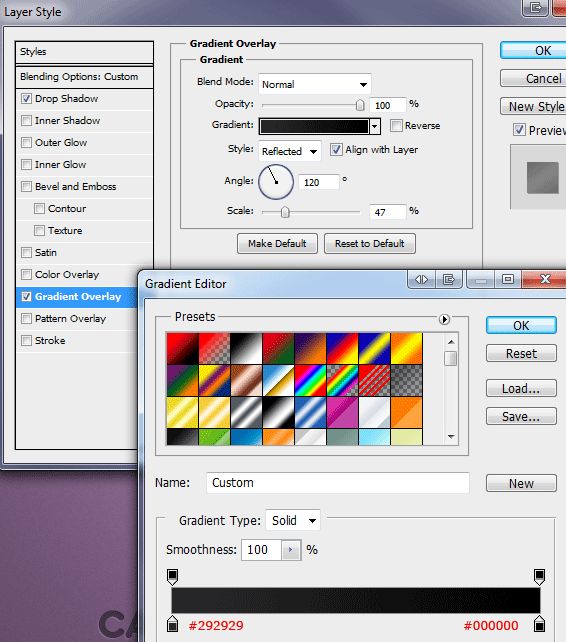Click the Angle value field

coord(319,182)
